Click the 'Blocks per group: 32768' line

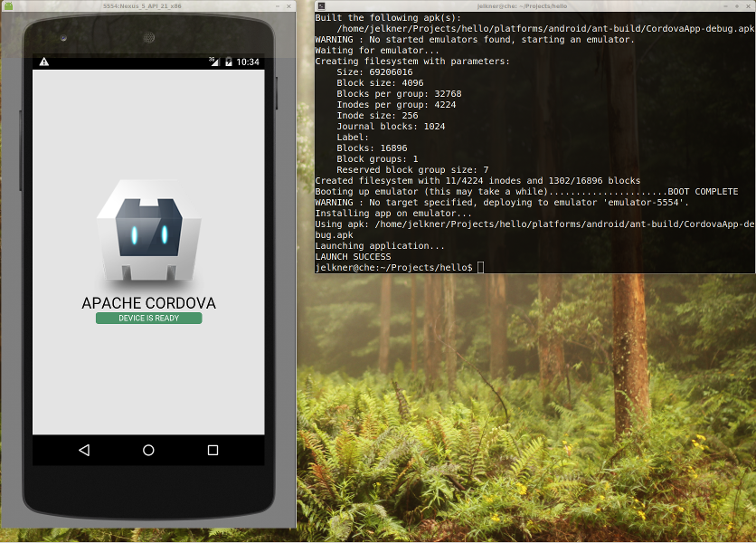[x=399, y=93]
